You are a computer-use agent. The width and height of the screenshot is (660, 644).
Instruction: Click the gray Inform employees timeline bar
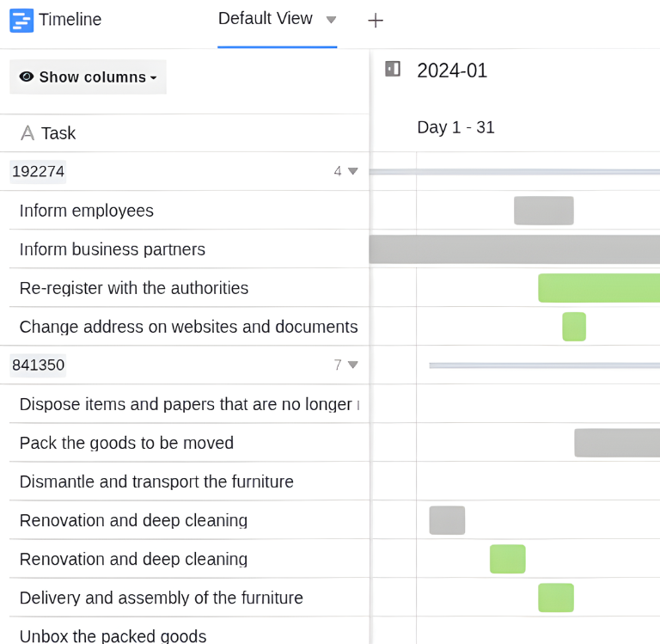pos(543,211)
